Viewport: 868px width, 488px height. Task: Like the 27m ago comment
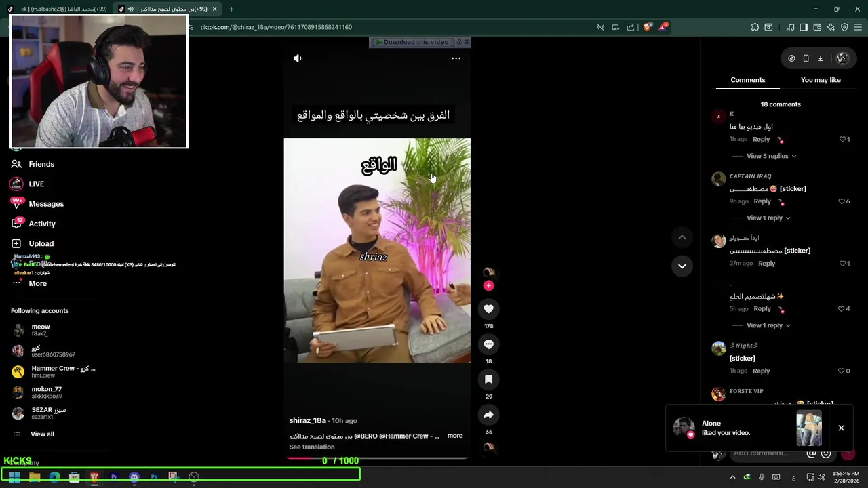pos(843,263)
